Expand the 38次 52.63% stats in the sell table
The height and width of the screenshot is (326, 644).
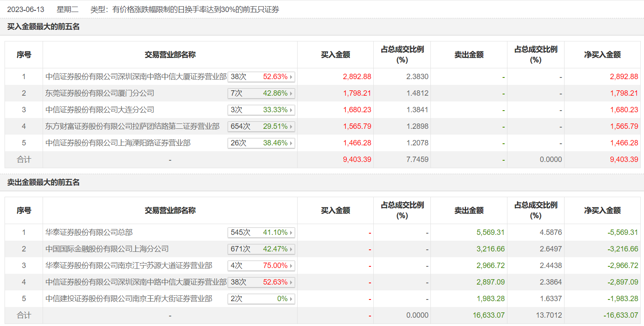[261, 282]
